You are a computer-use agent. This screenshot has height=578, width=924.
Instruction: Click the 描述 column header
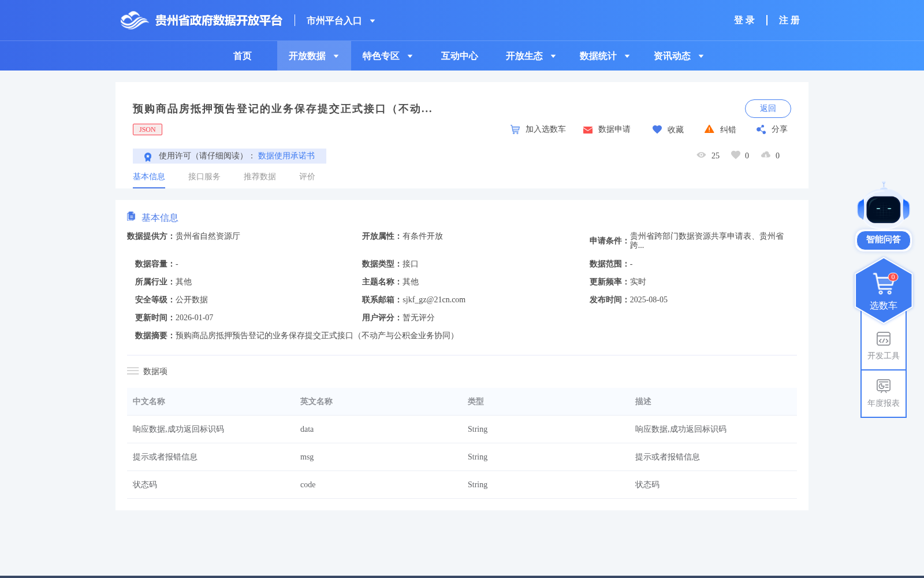tap(643, 402)
